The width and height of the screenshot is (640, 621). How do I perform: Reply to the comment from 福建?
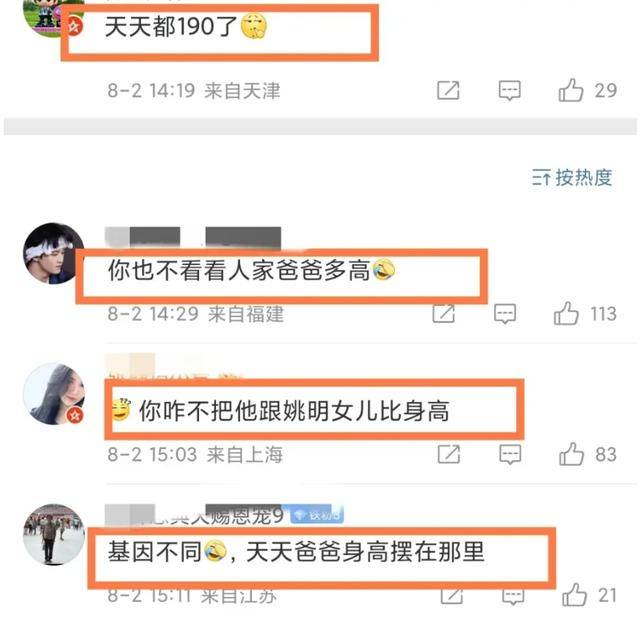(x=505, y=314)
